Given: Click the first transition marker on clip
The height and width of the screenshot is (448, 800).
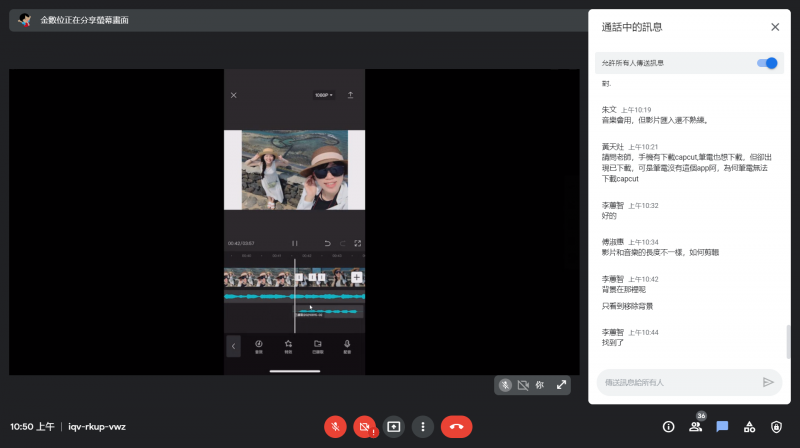Looking at the screenshot, I should [299, 277].
